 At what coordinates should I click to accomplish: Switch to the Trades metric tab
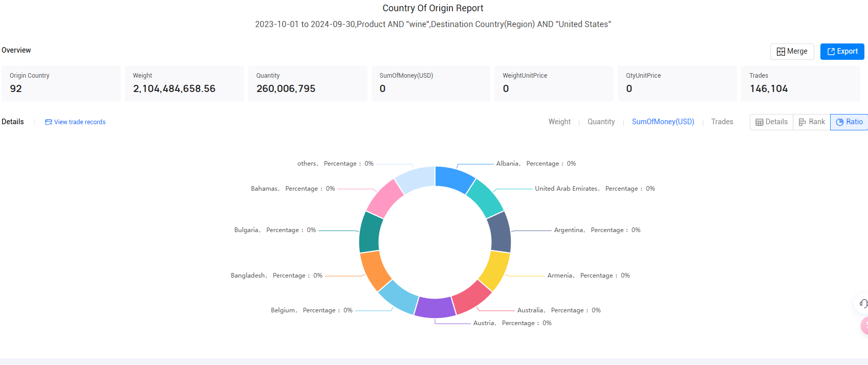[722, 122]
